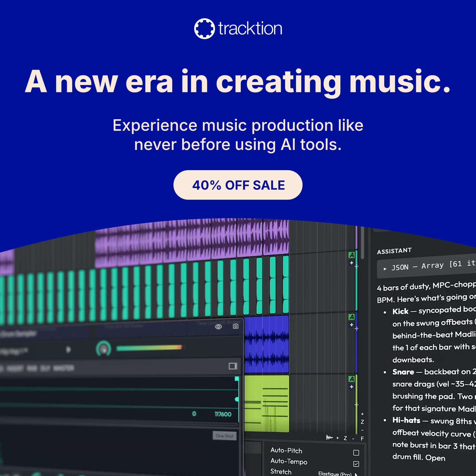Click the vertical scrollbar beside the track list

362,243
